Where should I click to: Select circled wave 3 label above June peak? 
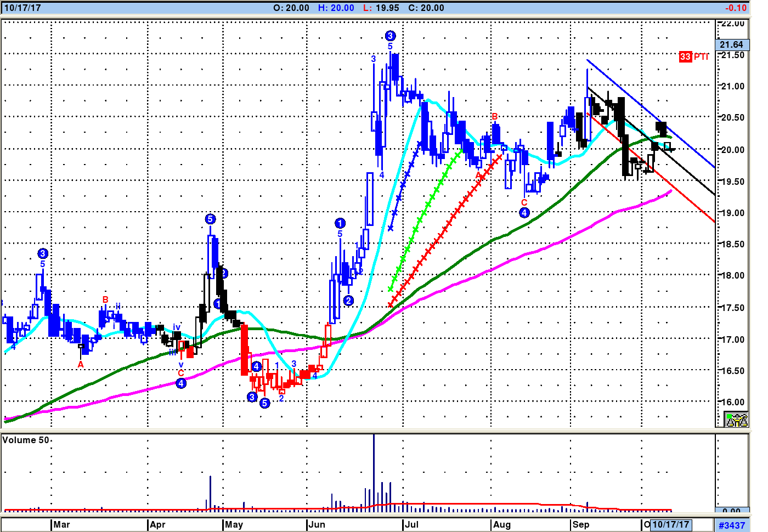click(390, 36)
